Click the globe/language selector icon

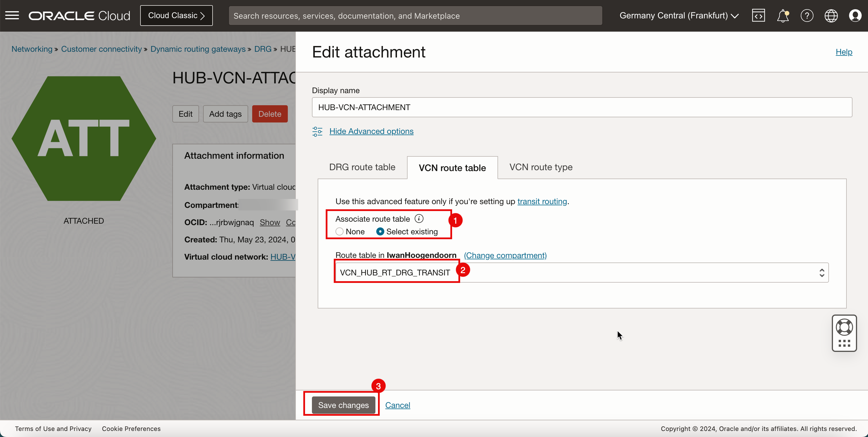point(831,15)
